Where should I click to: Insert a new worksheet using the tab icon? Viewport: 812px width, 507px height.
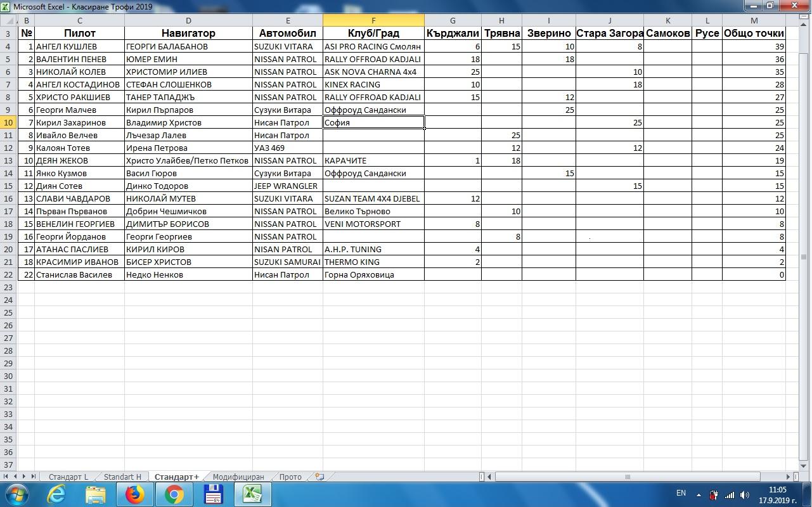319,477
